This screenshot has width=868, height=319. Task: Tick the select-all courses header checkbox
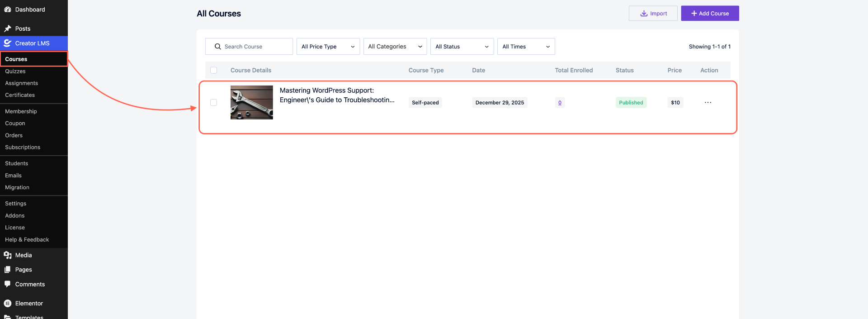click(x=214, y=70)
